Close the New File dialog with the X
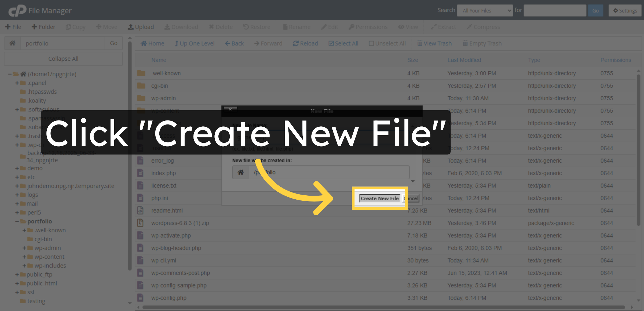Viewport: 644px width, 311px height. point(230,109)
